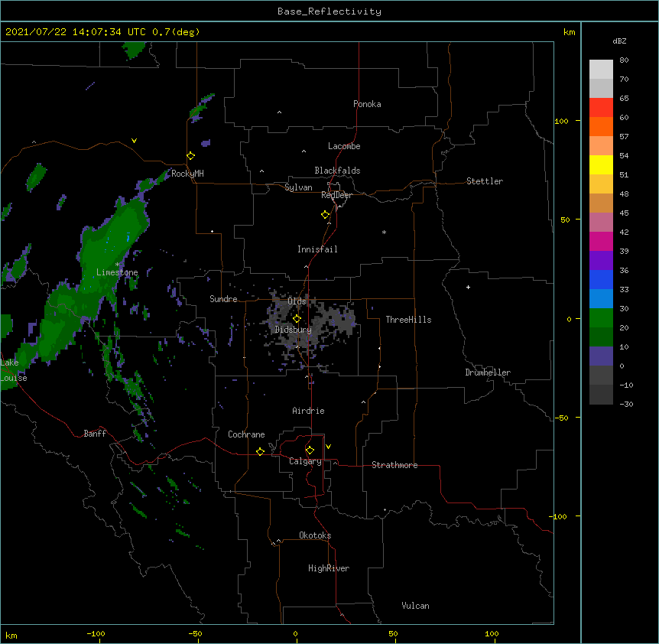The image size is (659, 644).
Task: Select the yellow 54 dBZ legend swatch
Action: (601, 164)
